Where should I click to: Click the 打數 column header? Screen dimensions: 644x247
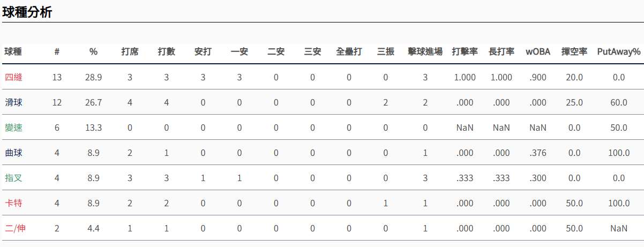point(166,52)
